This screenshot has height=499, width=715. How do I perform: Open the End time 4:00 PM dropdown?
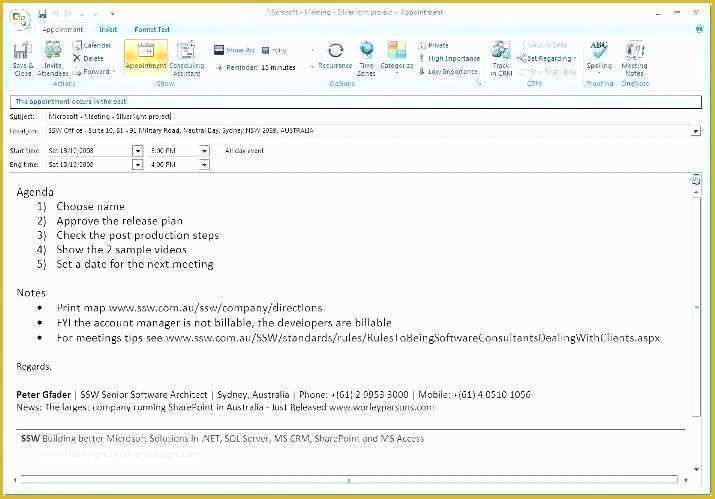pos(204,165)
